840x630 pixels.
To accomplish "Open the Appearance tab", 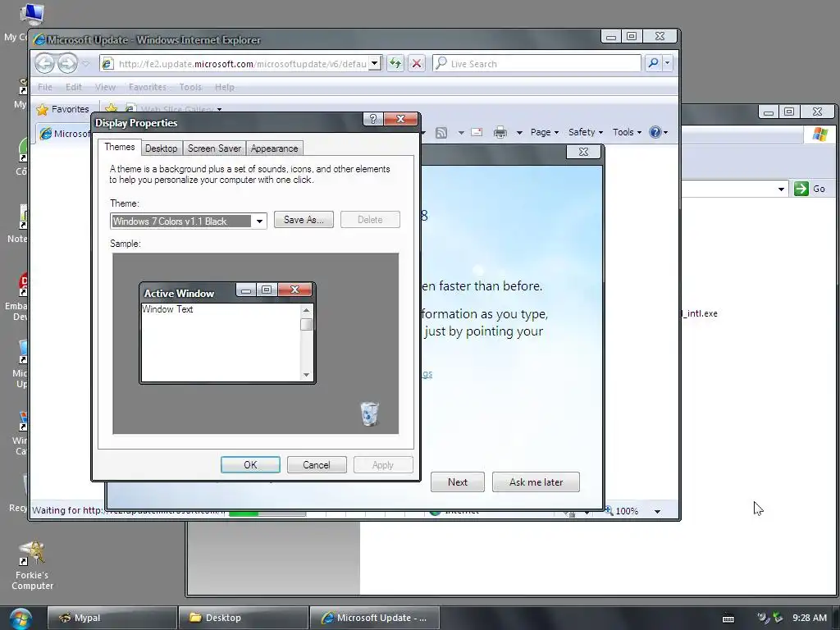I will coord(274,148).
